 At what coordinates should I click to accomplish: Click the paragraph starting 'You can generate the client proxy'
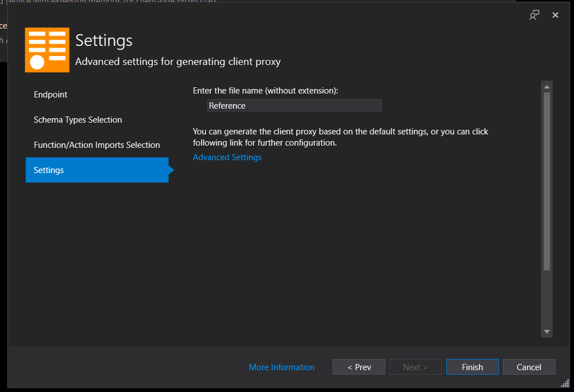pos(340,137)
